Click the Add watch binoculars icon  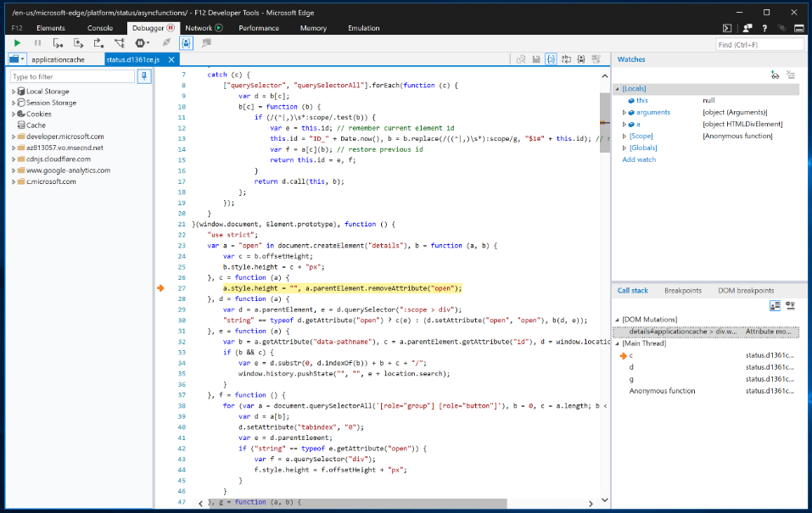775,75
